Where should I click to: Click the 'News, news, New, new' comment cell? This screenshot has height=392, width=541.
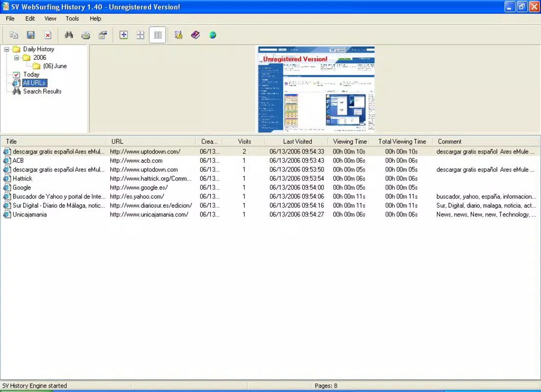point(486,214)
